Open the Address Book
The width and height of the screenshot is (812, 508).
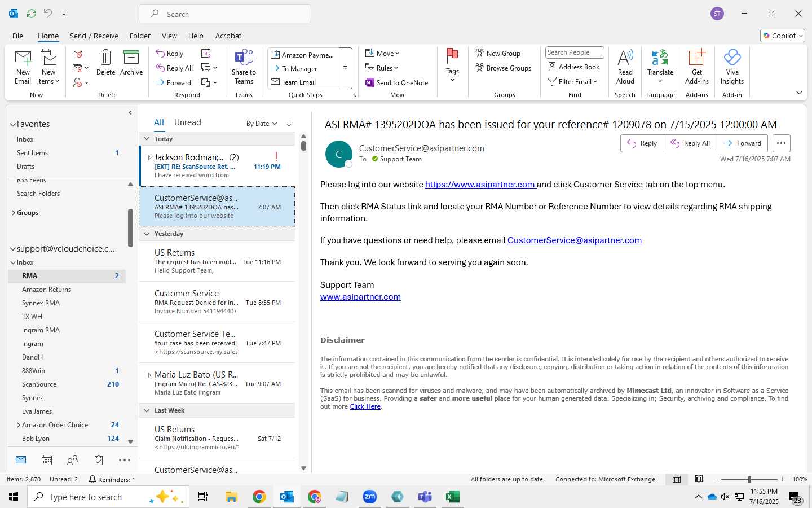pyautogui.click(x=574, y=67)
